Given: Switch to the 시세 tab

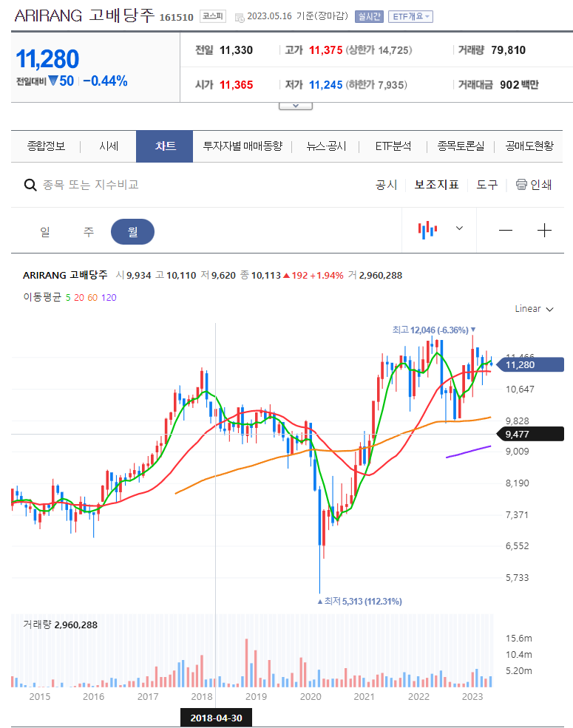Looking at the screenshot, I should click(109, 146).
